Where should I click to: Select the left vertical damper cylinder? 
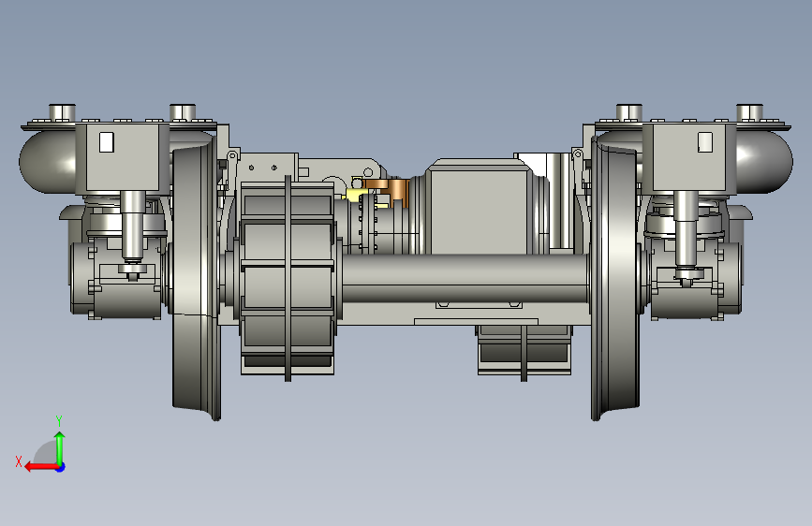click(x=133, y=226)
